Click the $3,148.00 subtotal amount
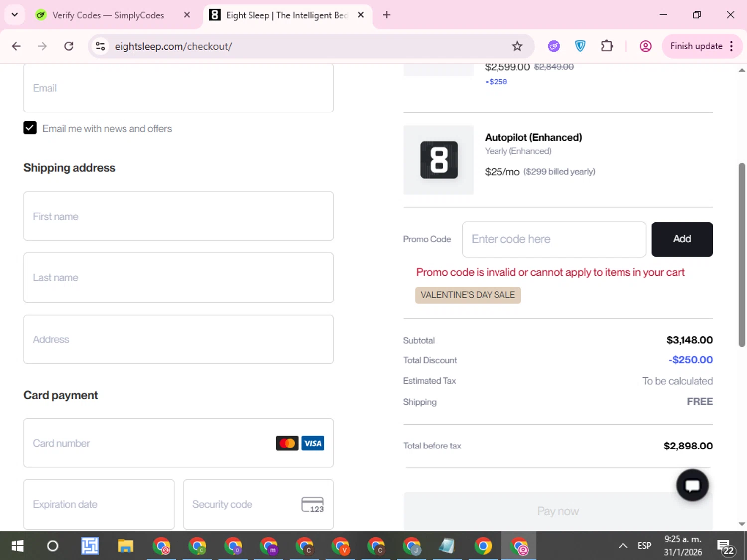Screen dimensions: 747x560 click(690, 340)
